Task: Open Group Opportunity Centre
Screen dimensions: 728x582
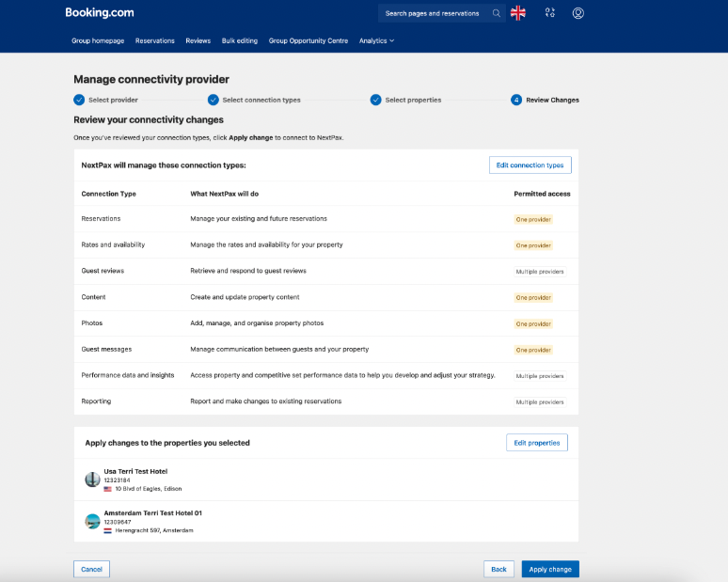Action: [309, 40]
